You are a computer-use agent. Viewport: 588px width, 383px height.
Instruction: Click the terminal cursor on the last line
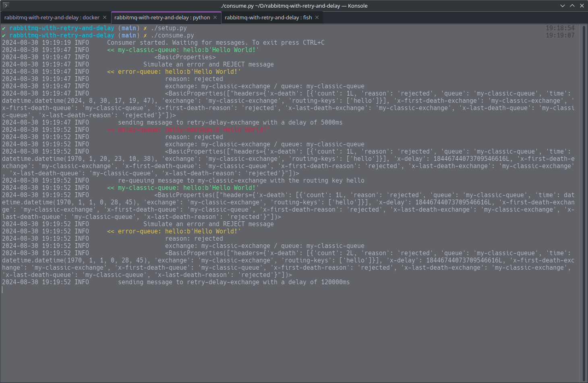click(2, 289)
